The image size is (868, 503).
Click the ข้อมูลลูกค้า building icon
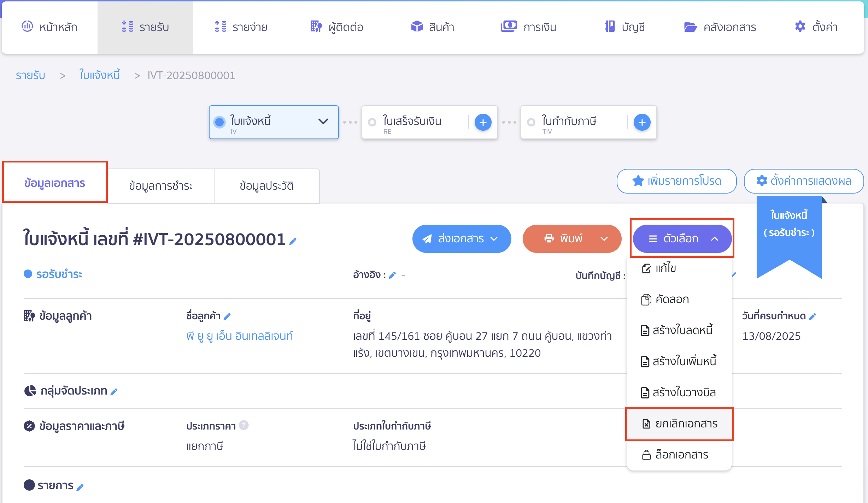pyautogui.click(x=29, y=316)
